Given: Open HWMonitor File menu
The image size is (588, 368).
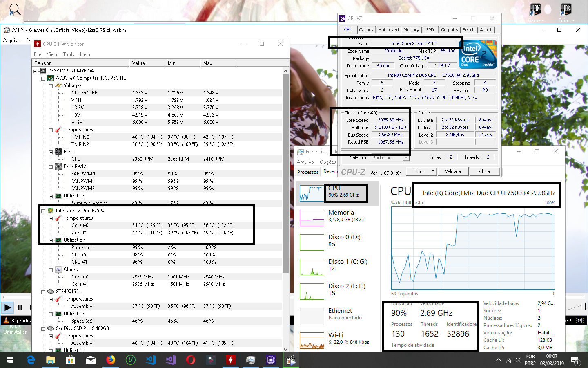Looking at the screenshot, I should pyautogui.click(x=38, y=54).
